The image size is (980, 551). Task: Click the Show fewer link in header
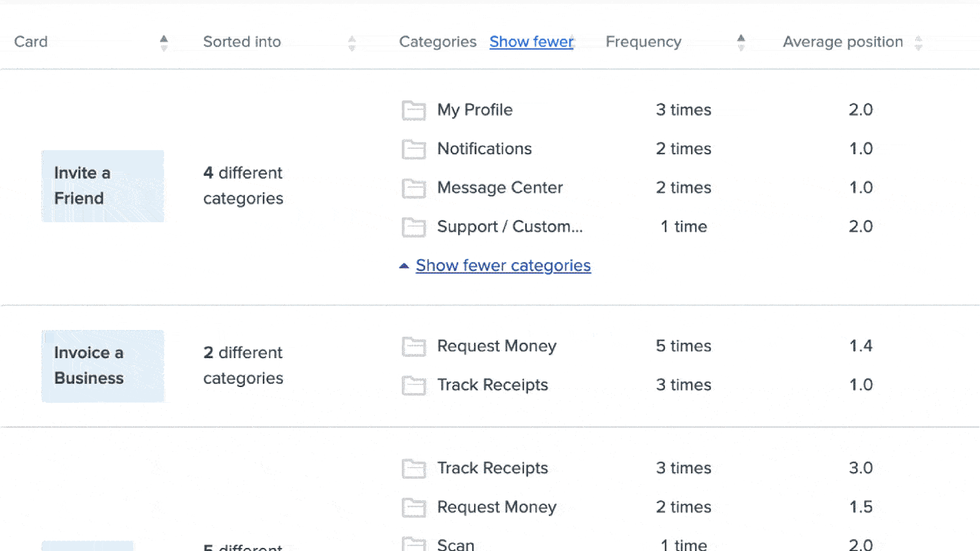(x=531, y=42)
